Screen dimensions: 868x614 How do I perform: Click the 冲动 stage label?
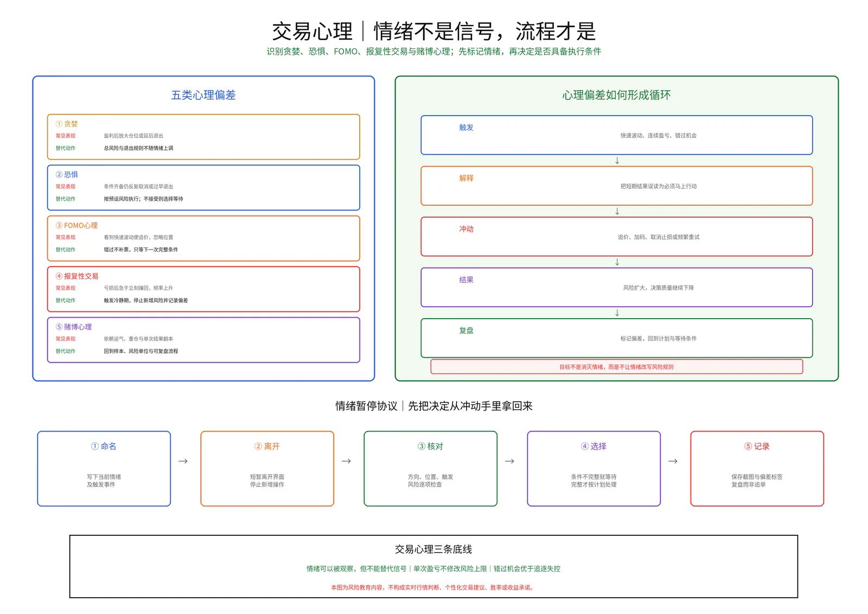tap(467, 229)
